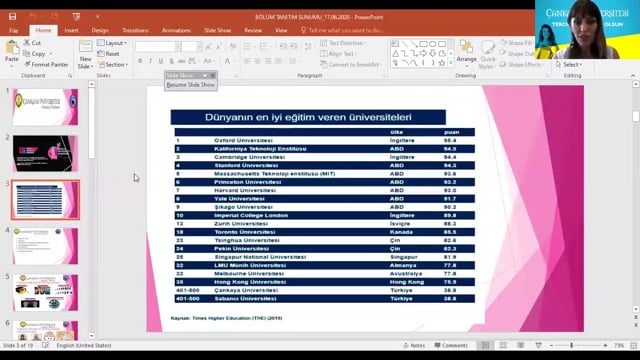Open the Animations tab

[176, 31]
